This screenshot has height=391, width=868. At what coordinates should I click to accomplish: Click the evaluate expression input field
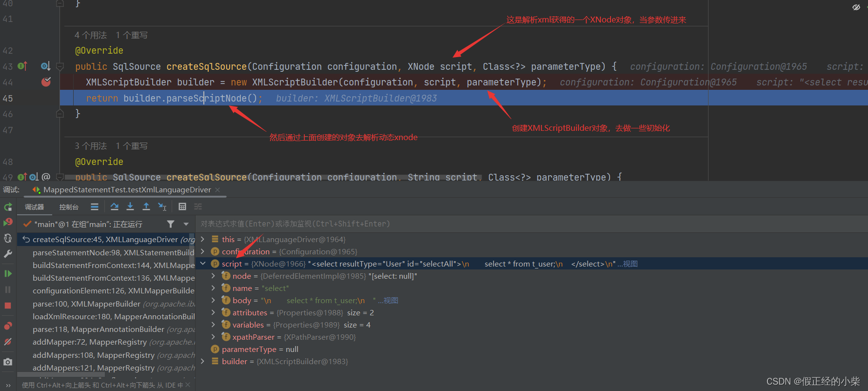pyautogui.click(x=532, y=224)
